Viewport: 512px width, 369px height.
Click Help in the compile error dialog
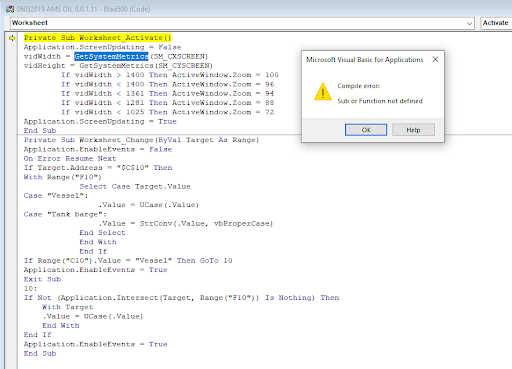click(413, 130)
